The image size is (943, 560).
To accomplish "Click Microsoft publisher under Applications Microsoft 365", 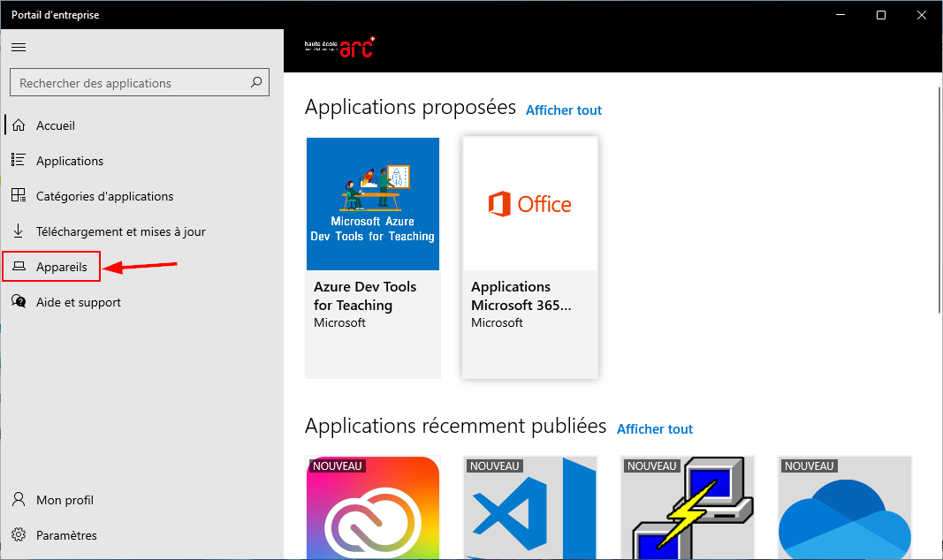I will point(497,322).
